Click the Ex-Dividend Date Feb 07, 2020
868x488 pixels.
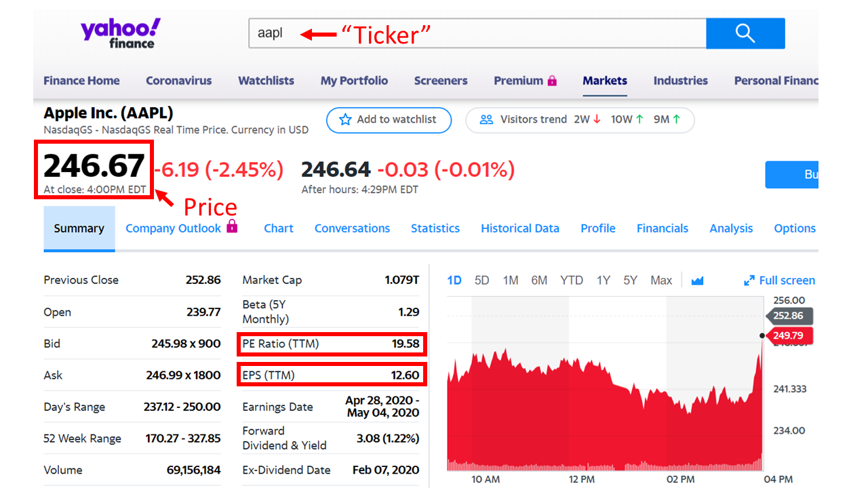pyautogui.click(x=386, y=470)
